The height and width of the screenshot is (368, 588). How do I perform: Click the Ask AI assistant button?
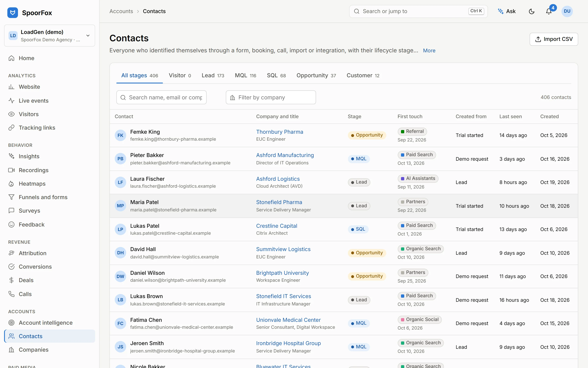tap(507, 11)
